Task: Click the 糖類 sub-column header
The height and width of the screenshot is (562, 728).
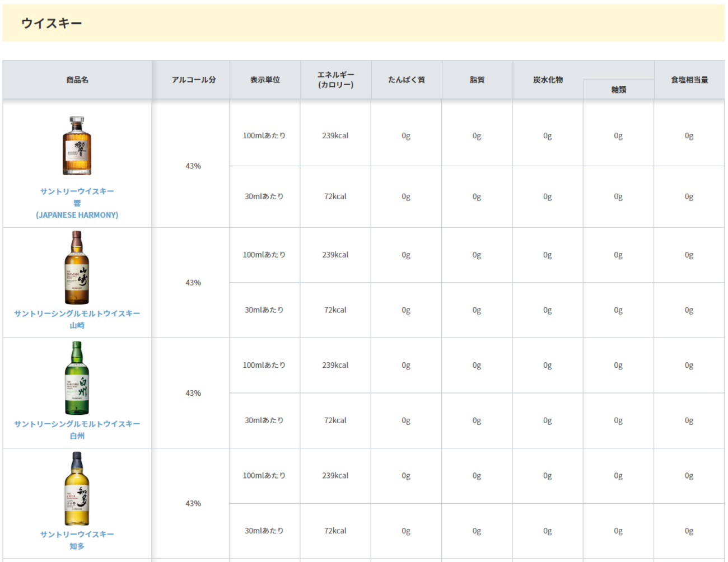Action: coord(619,90)
